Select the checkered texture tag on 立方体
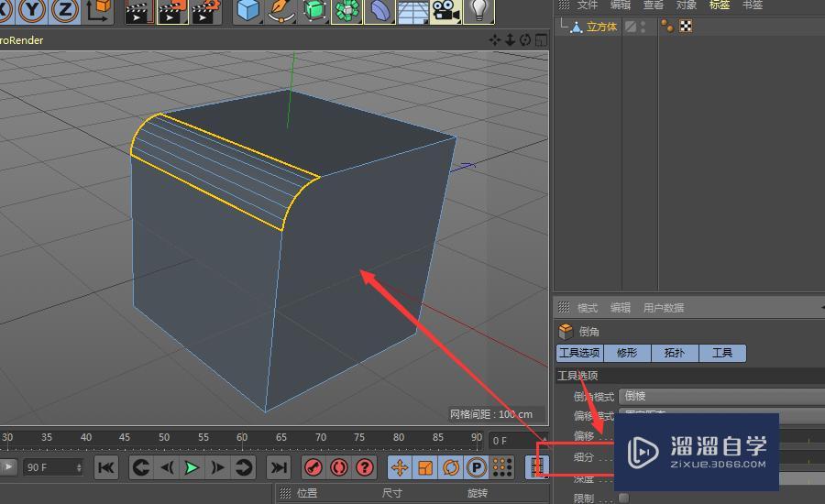This screenshot has height=504, width=825. (x=686, y=26)
